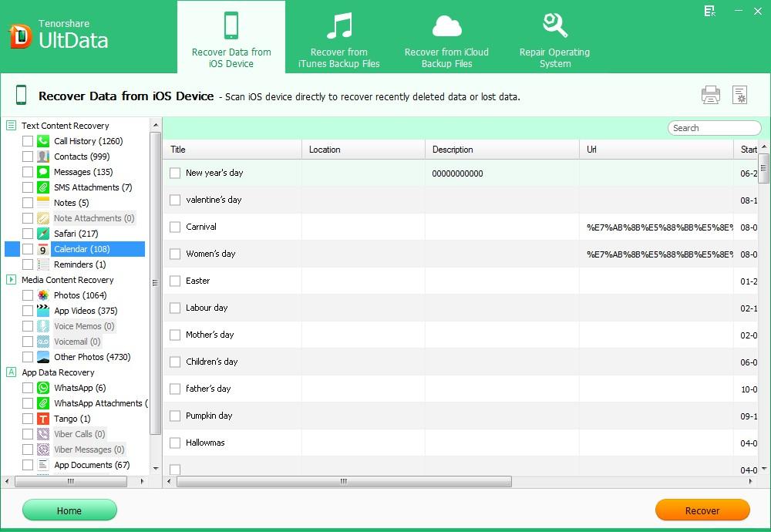Check the Contacts (999) checkbox

[x=28, y=157]
